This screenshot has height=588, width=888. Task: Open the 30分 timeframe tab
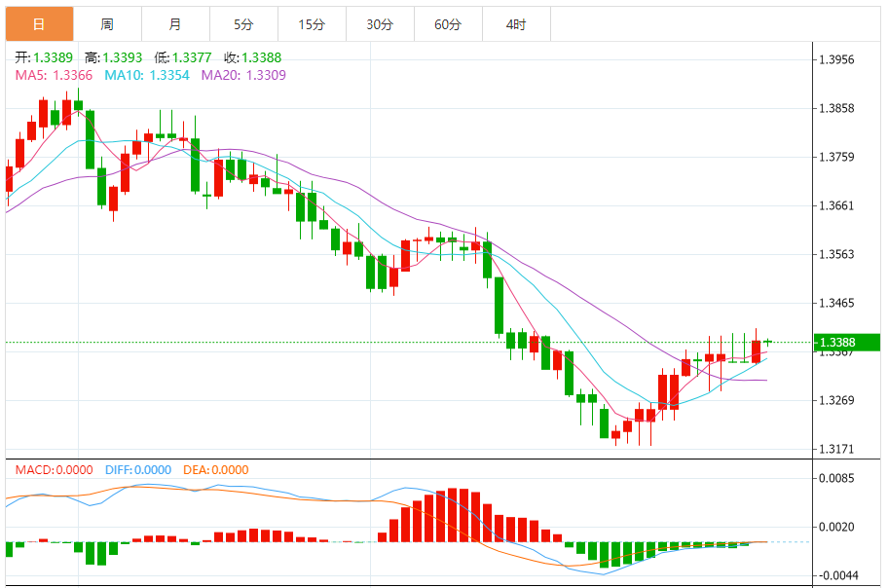380,24
